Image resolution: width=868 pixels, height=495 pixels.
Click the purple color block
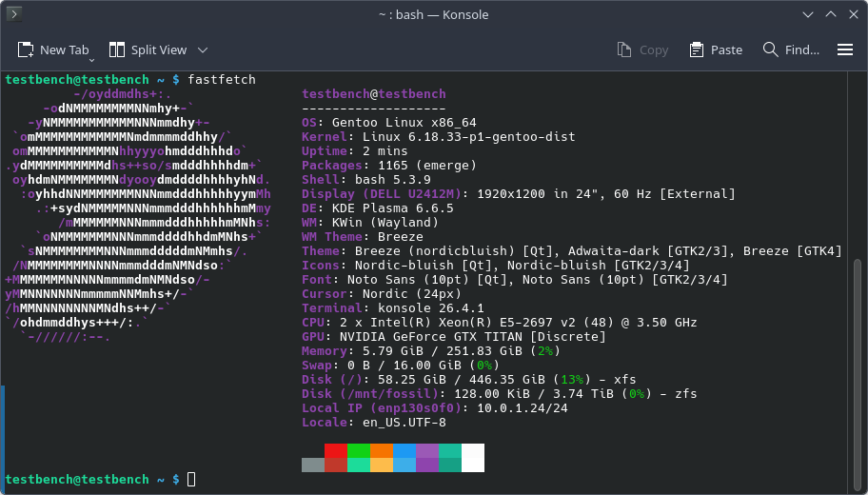coord(427,450)
